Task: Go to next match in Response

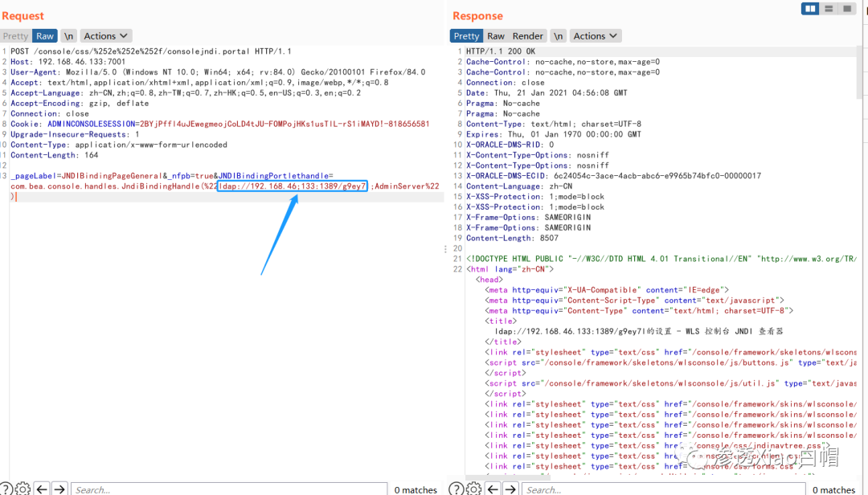Action: [x=510, y=489]
